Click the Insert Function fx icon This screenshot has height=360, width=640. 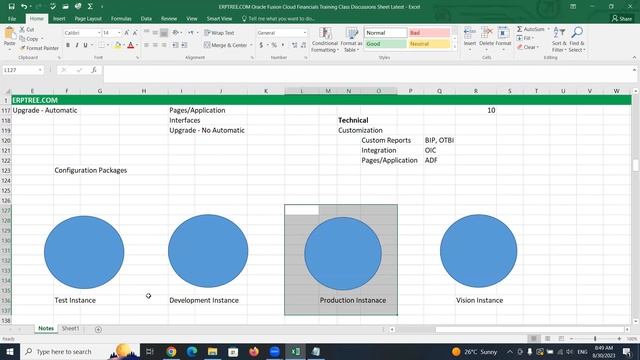coord(94,70)
